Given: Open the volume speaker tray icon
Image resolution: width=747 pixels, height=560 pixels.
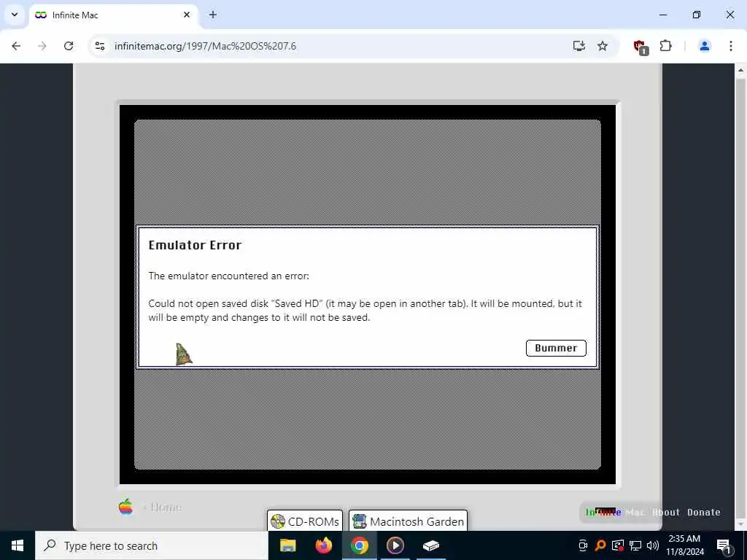Looking at the screenshot, I should (x=653, y=545).
